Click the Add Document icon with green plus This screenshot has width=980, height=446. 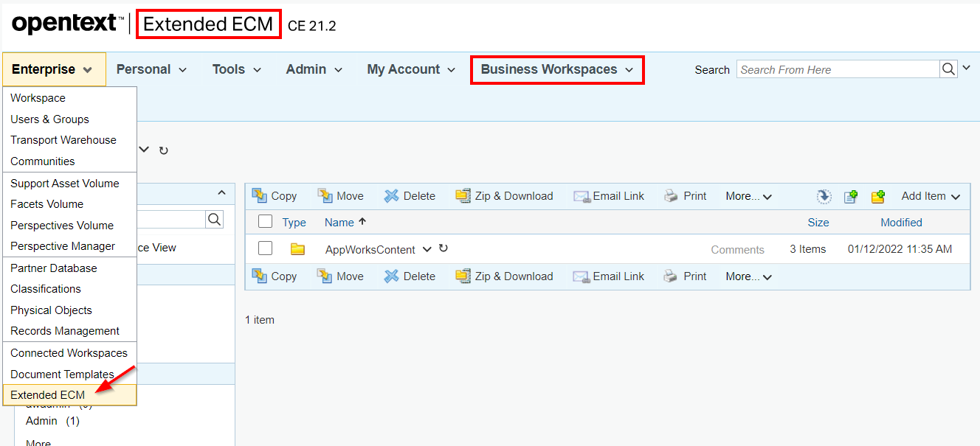pos(851,196)
